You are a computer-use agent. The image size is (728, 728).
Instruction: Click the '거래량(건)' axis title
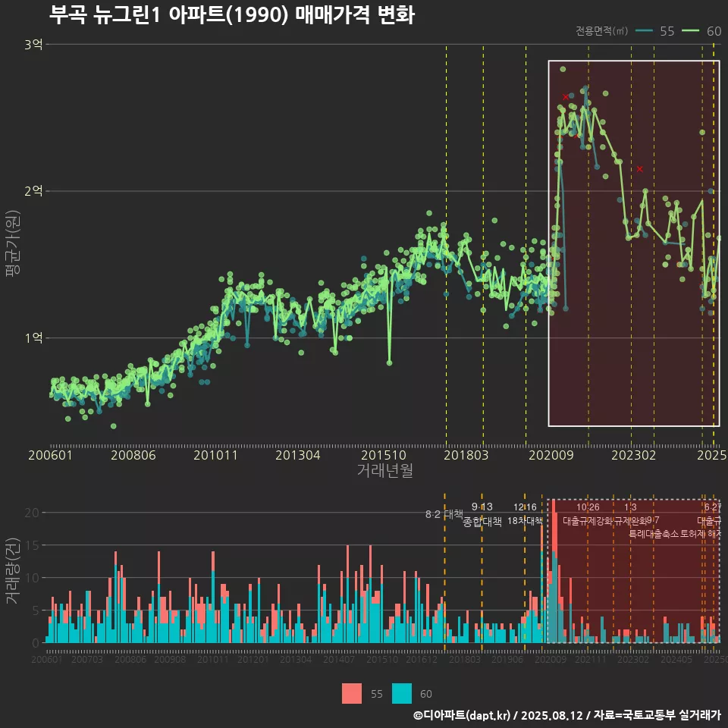(13, 571)
